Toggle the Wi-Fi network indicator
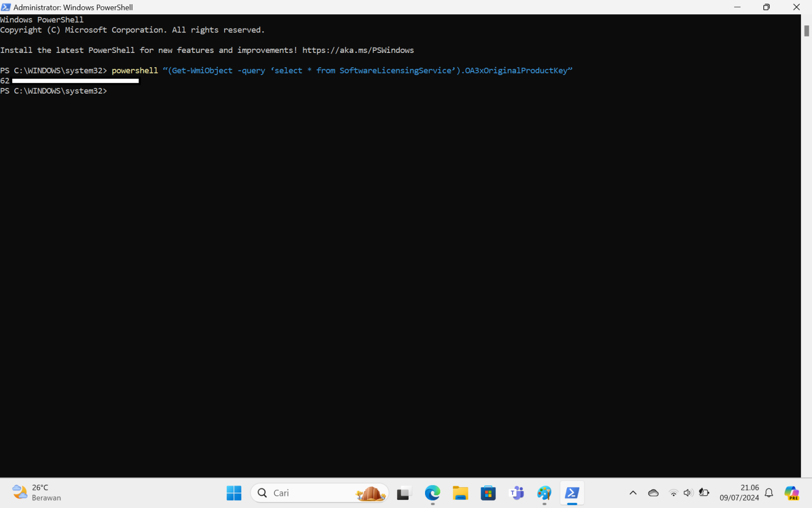812x508 pixels. [x=673, y=493]
